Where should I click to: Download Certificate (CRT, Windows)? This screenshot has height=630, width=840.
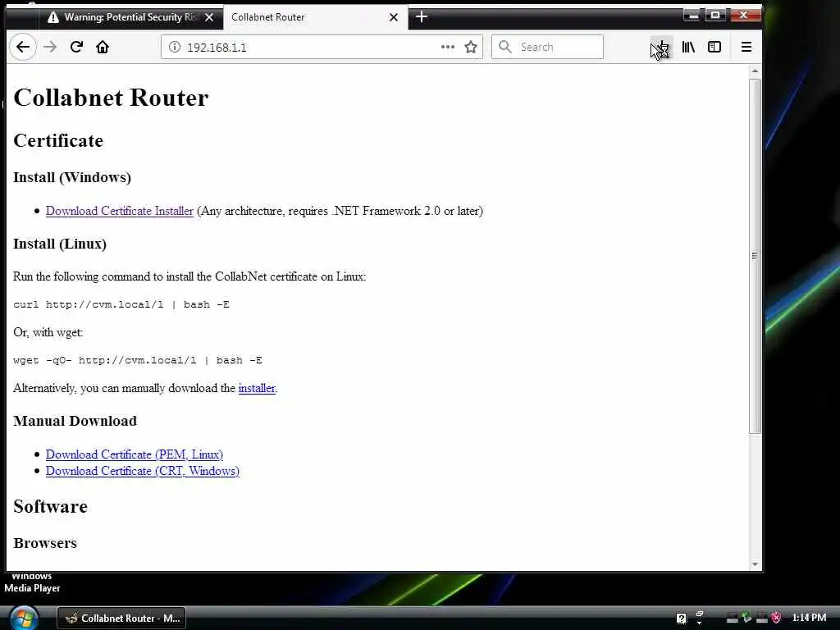(143, 472)
